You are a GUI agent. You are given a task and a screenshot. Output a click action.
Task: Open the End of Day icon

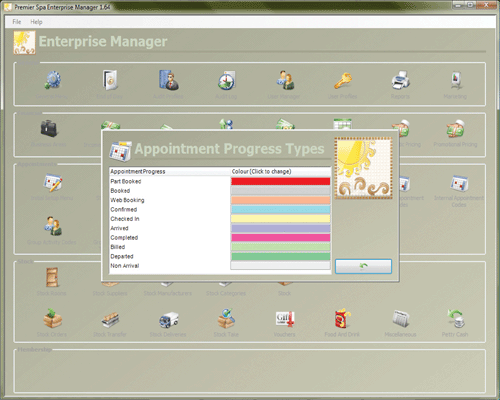110,80
